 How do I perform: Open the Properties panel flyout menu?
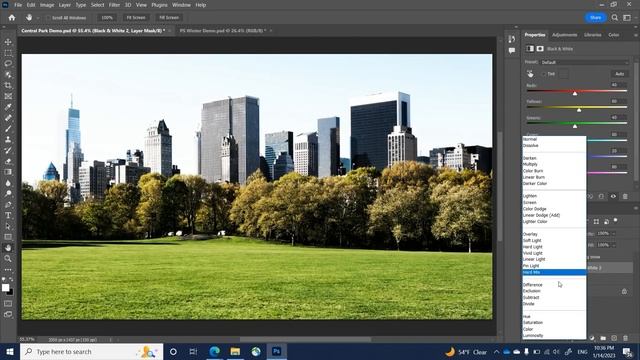tap(636, 35)
